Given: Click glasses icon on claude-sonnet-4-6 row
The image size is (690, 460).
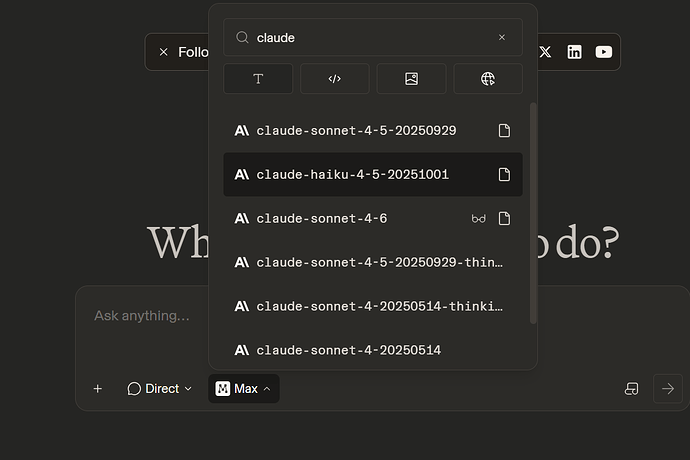Looking at the screenshot, I should 479,219.
